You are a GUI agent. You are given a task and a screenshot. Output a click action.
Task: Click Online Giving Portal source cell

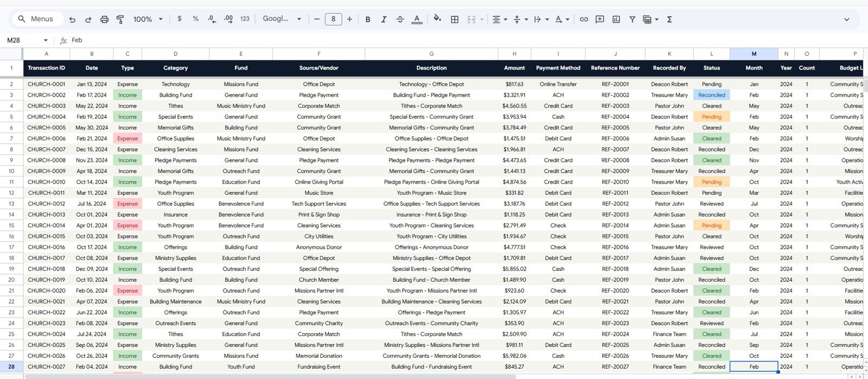tap(318, 182)
